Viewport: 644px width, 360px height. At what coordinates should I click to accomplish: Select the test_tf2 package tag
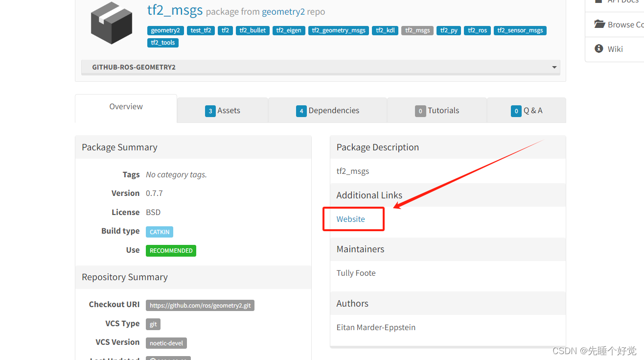point(201,30)
